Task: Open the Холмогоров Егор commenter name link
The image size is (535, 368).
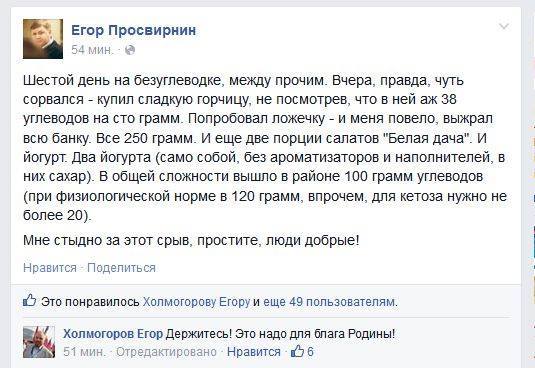Action: (x=113, y=334)
